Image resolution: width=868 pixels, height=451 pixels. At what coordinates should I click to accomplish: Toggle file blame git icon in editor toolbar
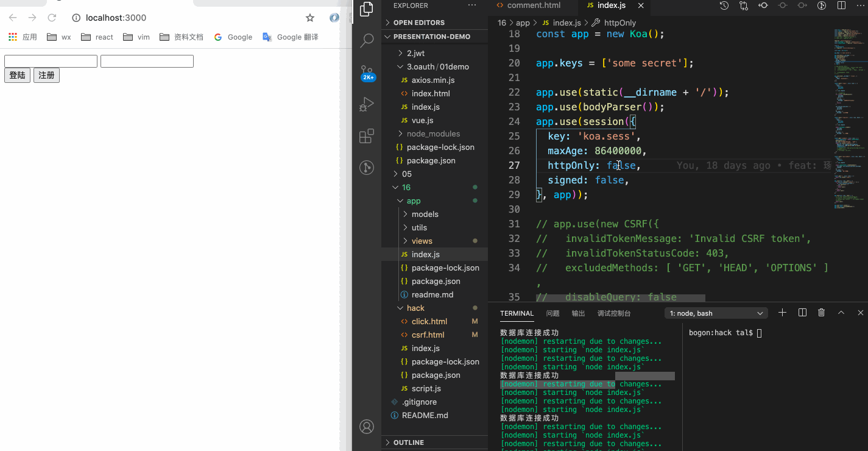coord(821,5)
